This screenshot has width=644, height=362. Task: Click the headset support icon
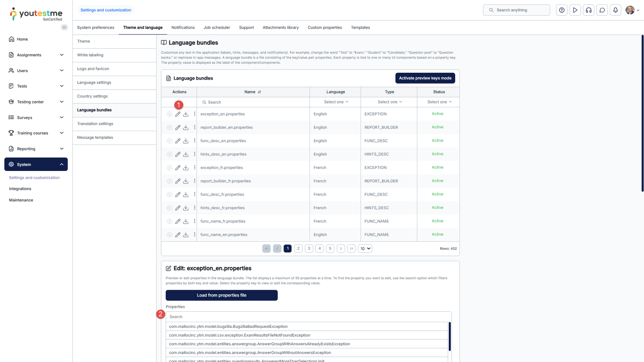[588, 10]
